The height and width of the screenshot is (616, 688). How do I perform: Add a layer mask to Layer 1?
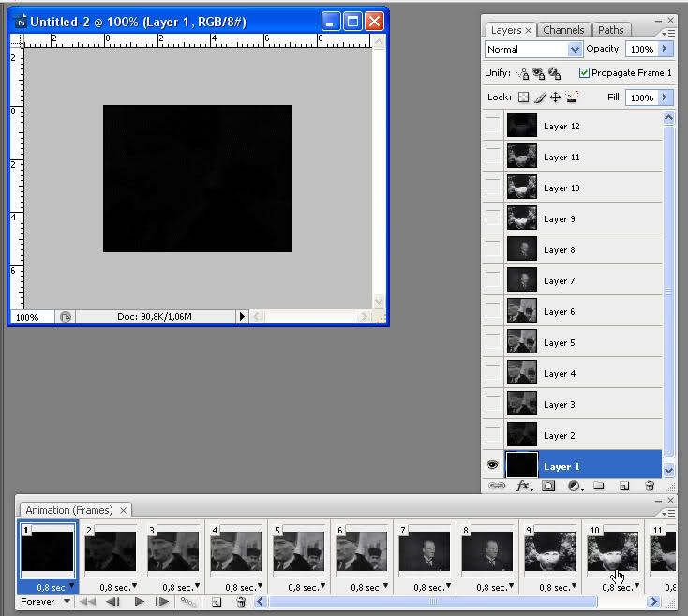[x=549, y=486]
